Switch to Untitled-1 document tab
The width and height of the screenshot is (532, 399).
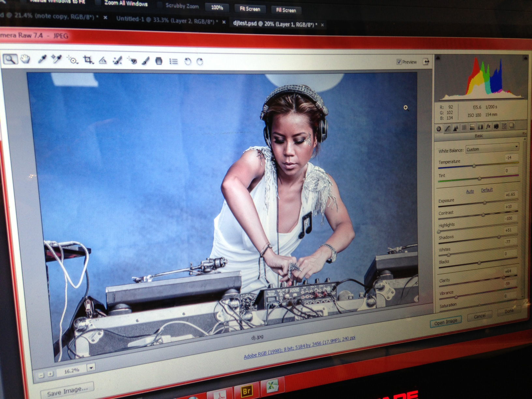coord(167,20)
